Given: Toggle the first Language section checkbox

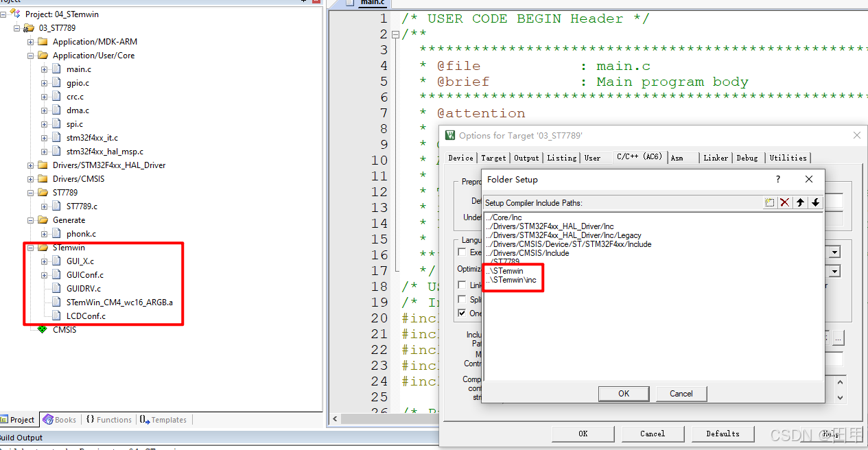Looking at the screenshot, I should pos(462,252).
